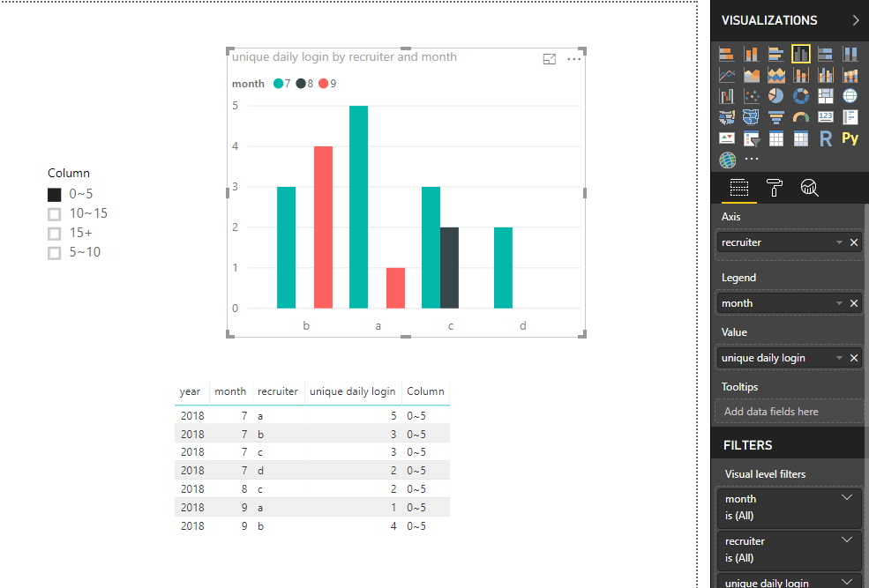Select the Waterfall chart visual
This screenshot has width=869, height=588.
point(727,96)
